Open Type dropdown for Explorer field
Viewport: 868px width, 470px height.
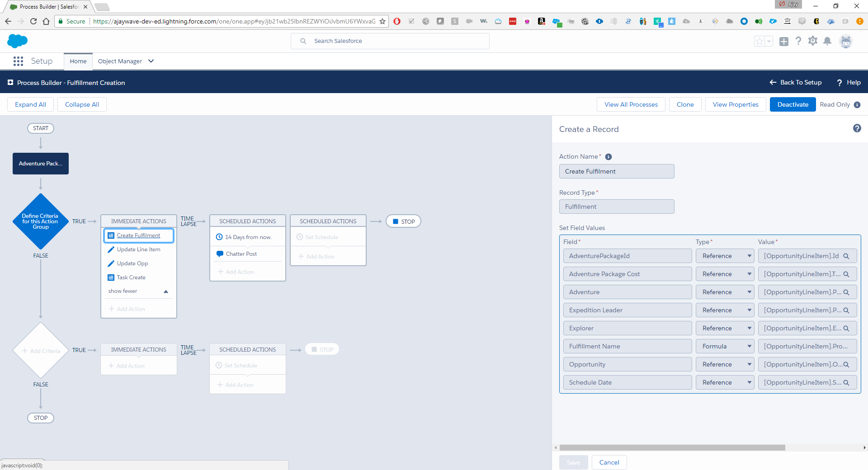pos(725,328)
